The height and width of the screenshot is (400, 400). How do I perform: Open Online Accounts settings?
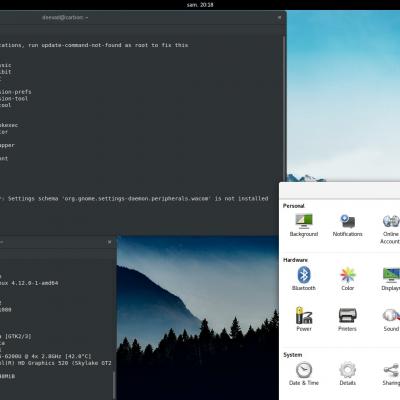pos(391,229)
